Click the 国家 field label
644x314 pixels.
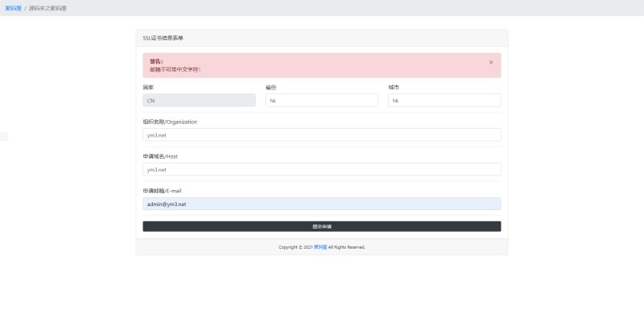(x=148, y=87)
